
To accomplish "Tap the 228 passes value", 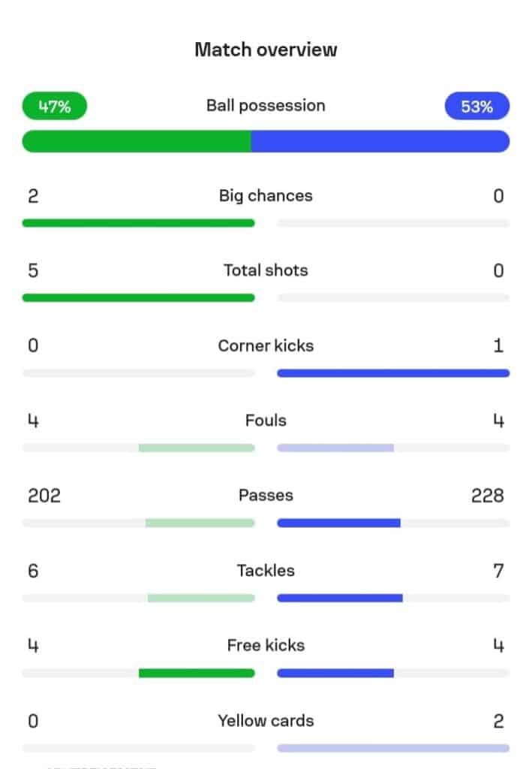I will [488, 496].
